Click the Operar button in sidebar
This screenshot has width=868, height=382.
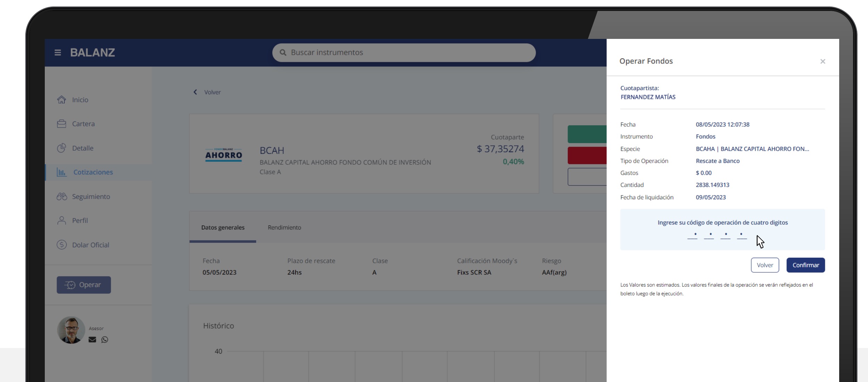coord(84,285)
